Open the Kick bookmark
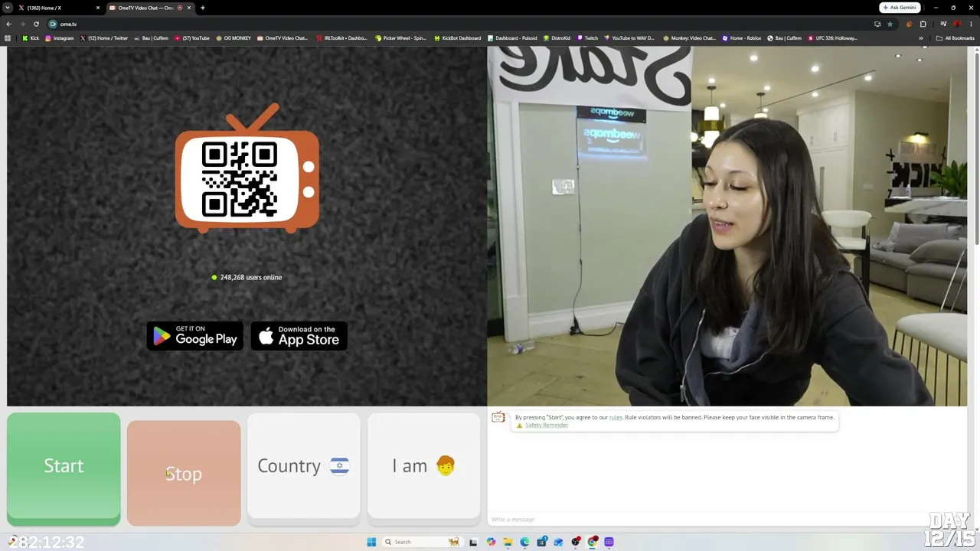 click(31, 38)
